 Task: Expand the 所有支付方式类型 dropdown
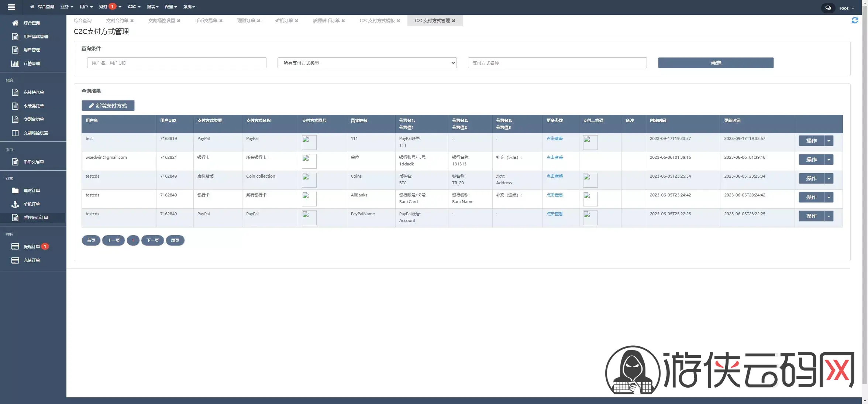pos(367,63)
